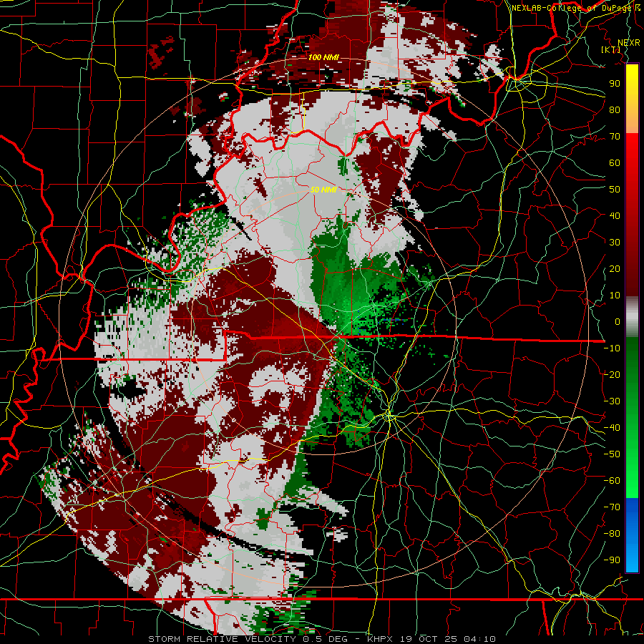Pick the 60 label on the velocity legend
The width and height of the screenshot is (644, 644).
(x=615, y=162)
